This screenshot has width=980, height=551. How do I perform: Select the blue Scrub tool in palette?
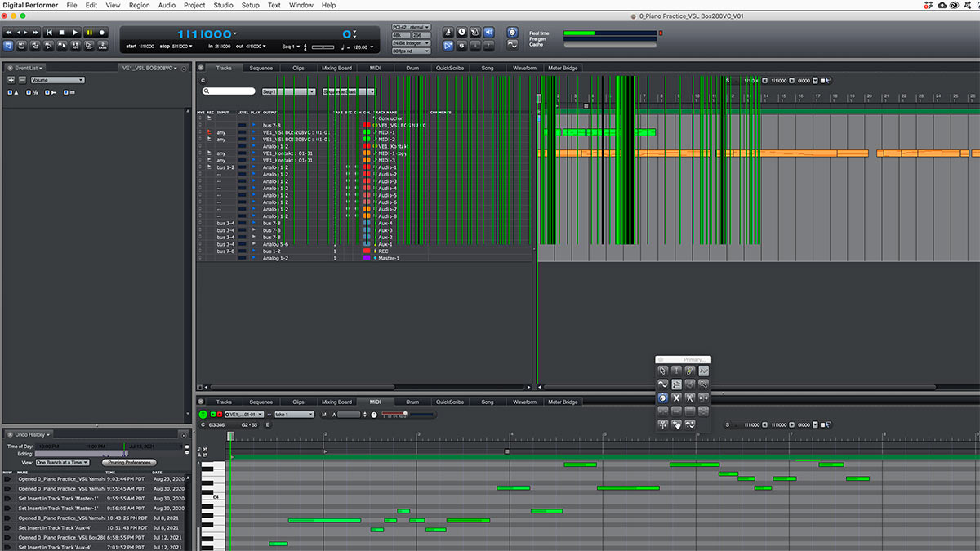click(662, 398)
